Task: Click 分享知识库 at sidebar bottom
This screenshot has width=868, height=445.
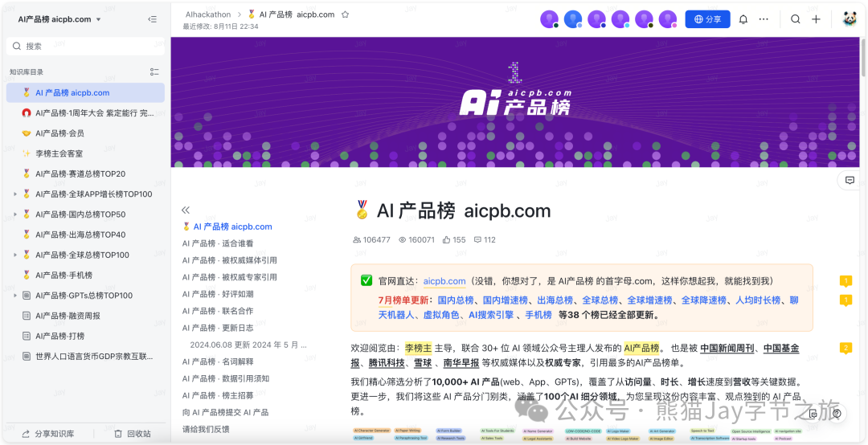Action: pyautogui.click(x=47, y=434)
